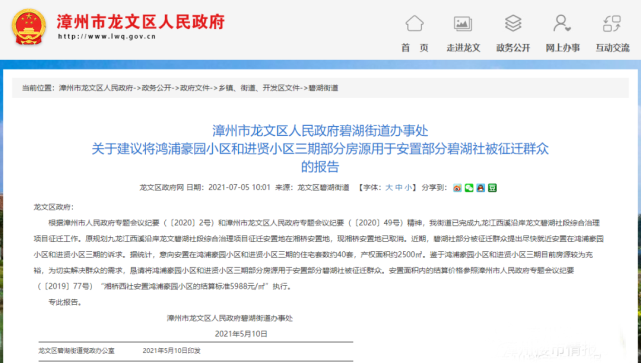Click footer 2021年5月10日印发

pyautogui.click(x=171, y=351)
